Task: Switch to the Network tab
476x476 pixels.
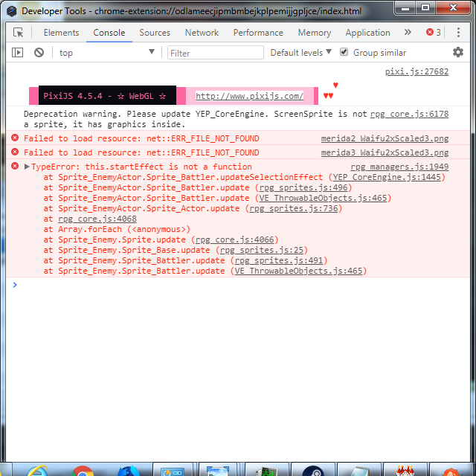Action: [202, 33]
